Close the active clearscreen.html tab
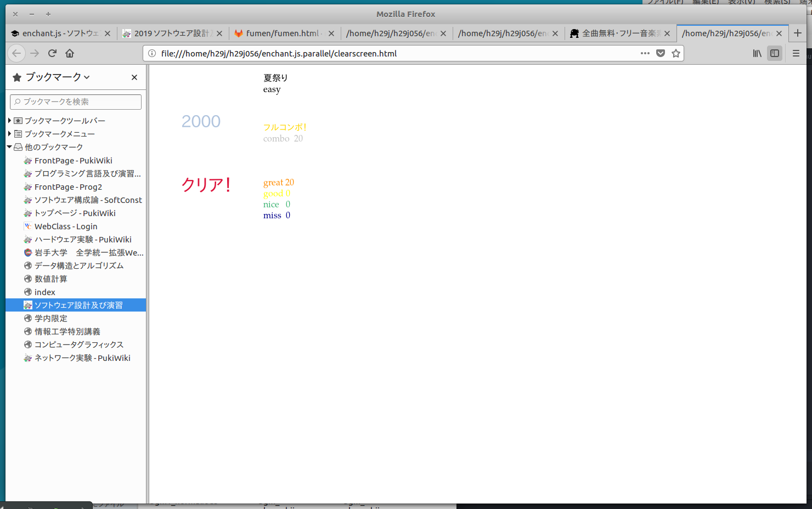Screen dimensions: 812x509 click(779, 33)
